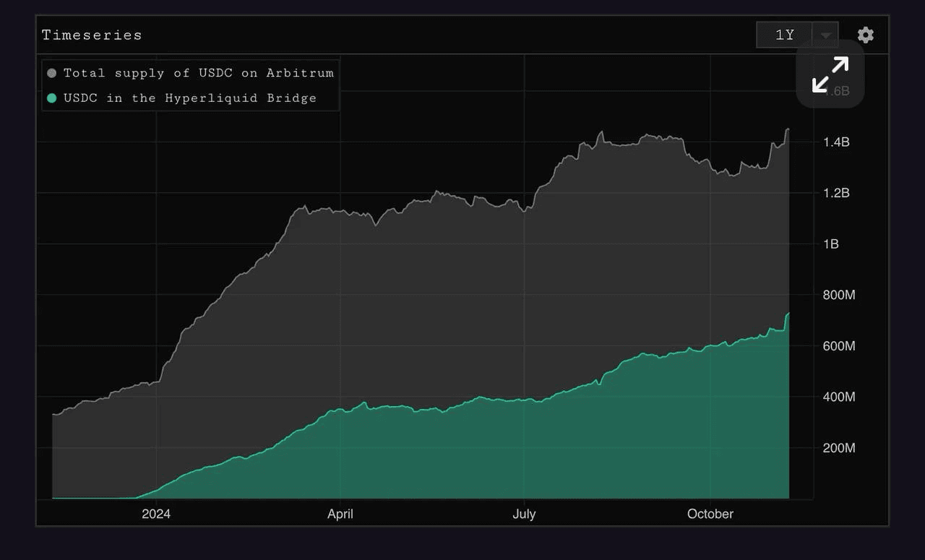Click the latest peak of green bridge line
This screenshot has width=925, height=560.
point(788,313)
